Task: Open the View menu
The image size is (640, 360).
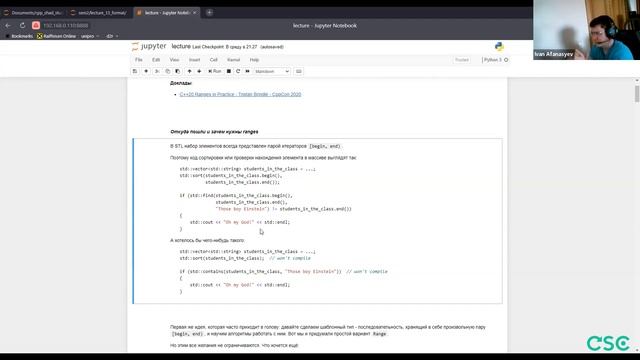Action: pyautogui.click(x=174, y=60)
